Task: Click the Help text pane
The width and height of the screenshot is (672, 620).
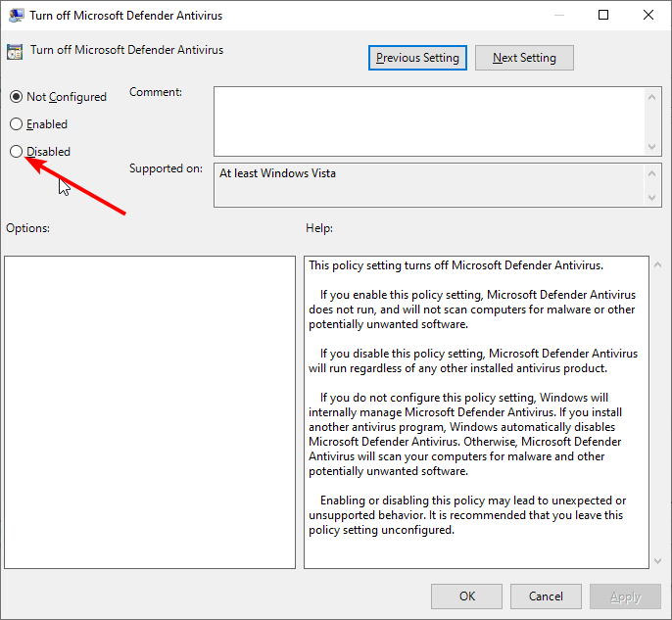Action: [x=476, y=412]
